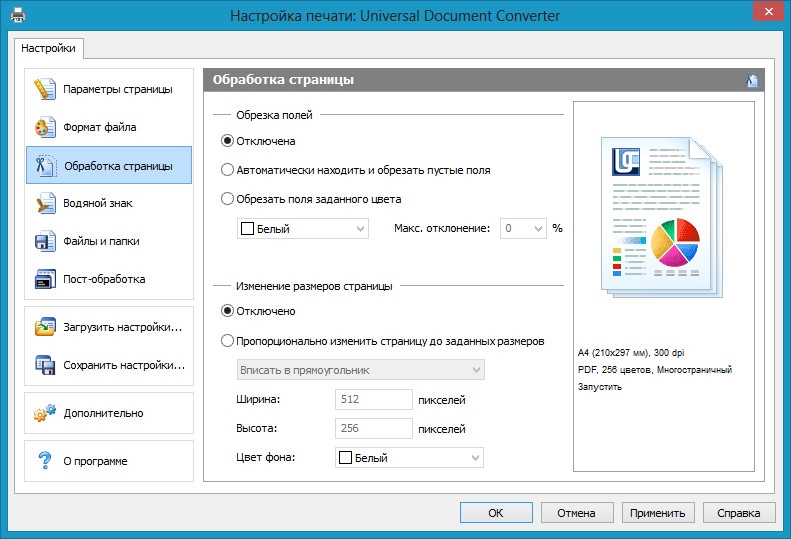This screenshot has width=791, height=539.
Task: Click the Загрузить настройки icon
Action: [45, 327]
